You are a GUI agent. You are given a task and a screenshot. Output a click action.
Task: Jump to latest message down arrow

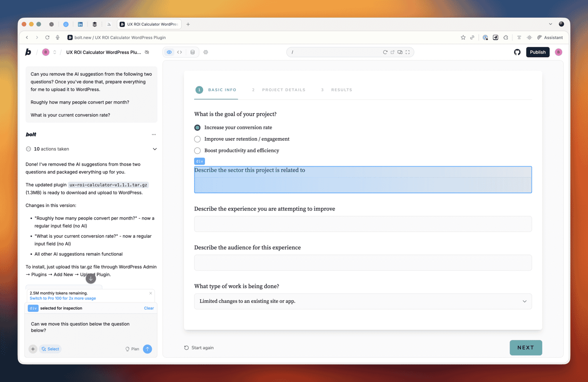pos(91,278)
